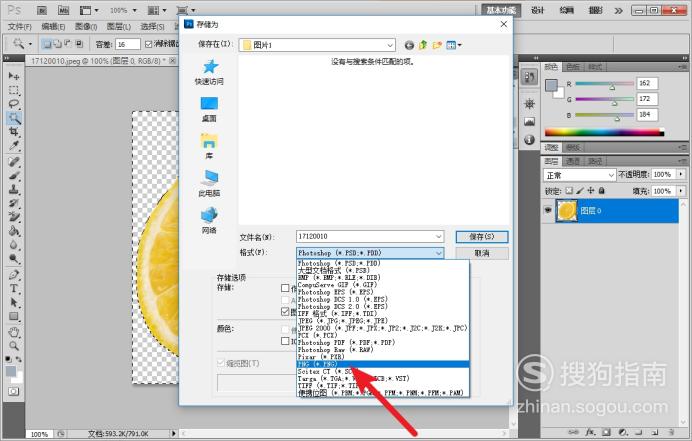This screenshot has width=692, height=441.
Task: Toggle the checked layers save option checkbox
Action: click(x=285, y=312)
